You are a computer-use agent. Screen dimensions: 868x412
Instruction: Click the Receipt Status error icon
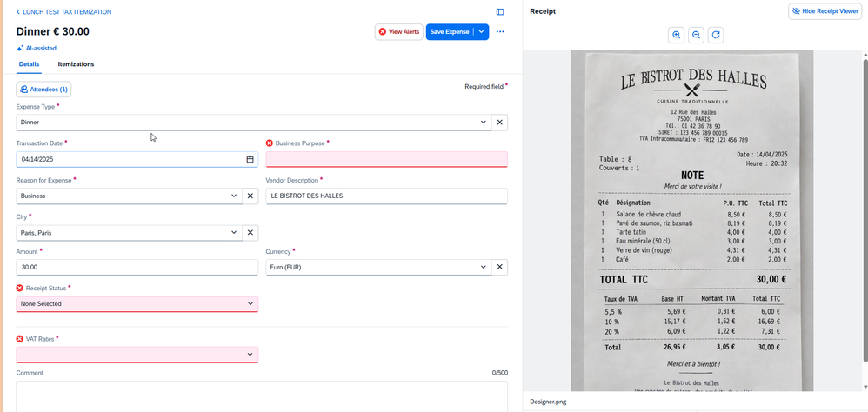click(x=20, y=288)
